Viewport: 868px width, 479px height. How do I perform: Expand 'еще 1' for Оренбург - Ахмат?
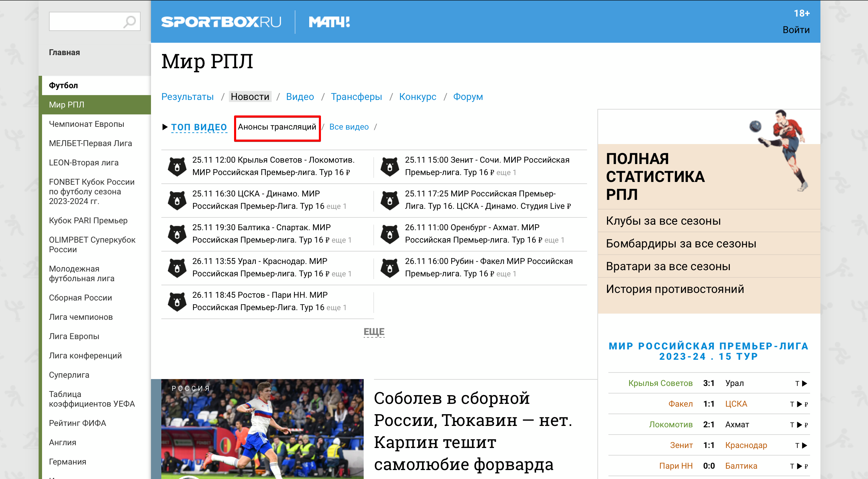pyautogui.click(x=554, y=240)
